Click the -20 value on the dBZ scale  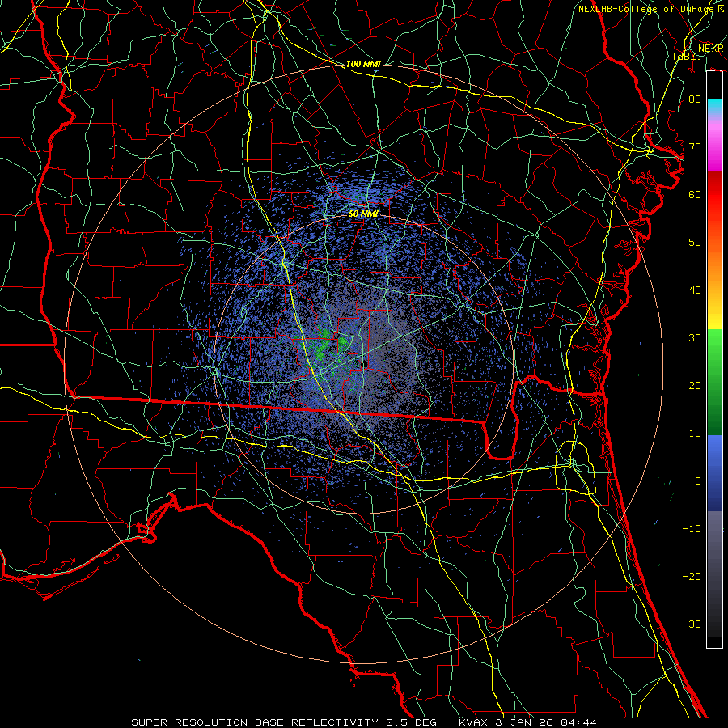(x=692, y=577)
